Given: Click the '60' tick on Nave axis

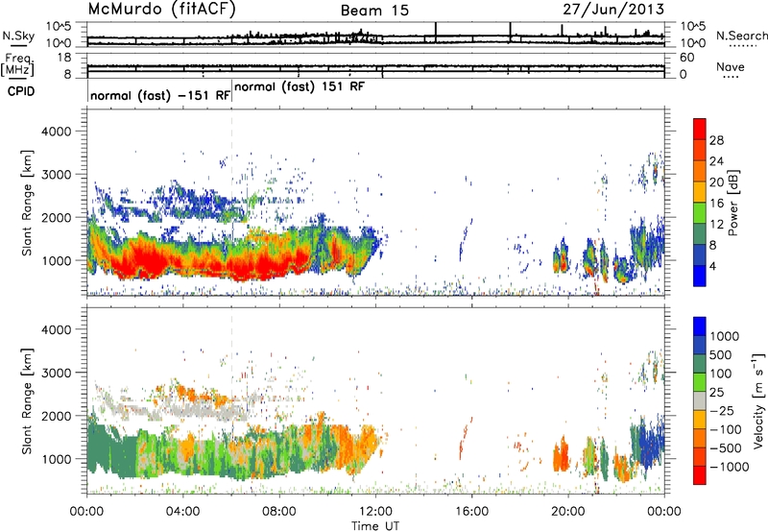Looking at the screenshot, I should 687,58.
